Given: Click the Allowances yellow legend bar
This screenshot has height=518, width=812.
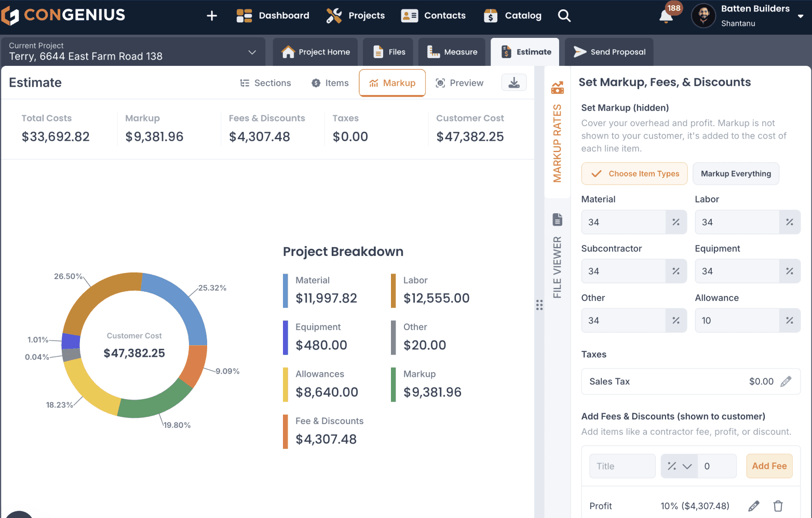Looking at the screenshot, I should click(286, 385).
